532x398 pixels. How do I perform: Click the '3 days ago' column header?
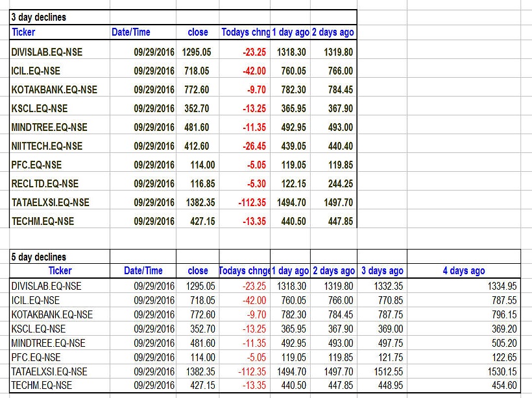381,271
